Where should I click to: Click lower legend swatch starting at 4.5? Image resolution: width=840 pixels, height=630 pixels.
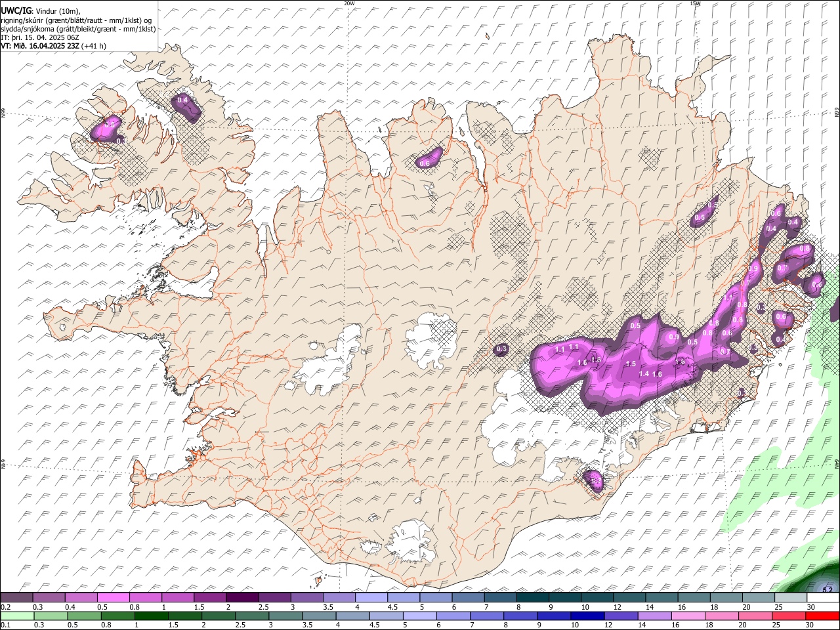(385, 616)
